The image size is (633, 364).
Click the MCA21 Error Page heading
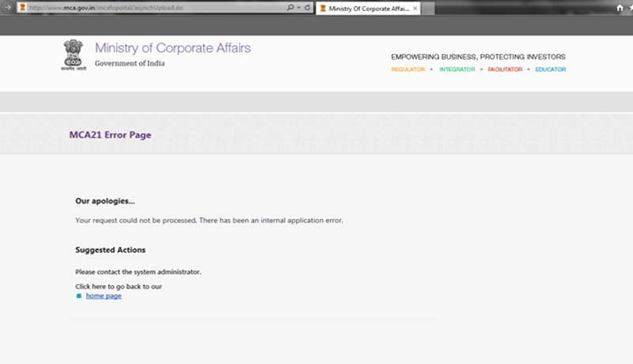(110, 135)
